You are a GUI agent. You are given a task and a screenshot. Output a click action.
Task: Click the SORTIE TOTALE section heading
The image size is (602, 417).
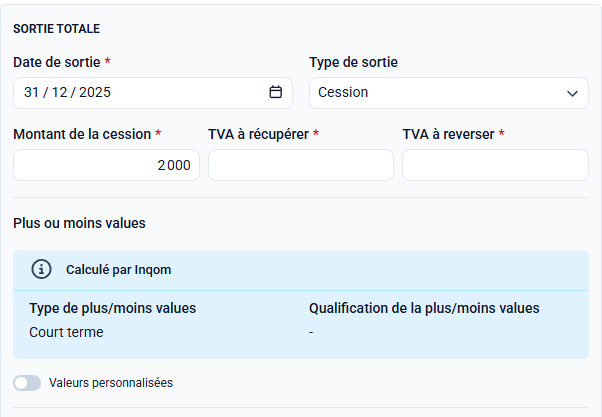pyautogui.click(x=56, y=29)
